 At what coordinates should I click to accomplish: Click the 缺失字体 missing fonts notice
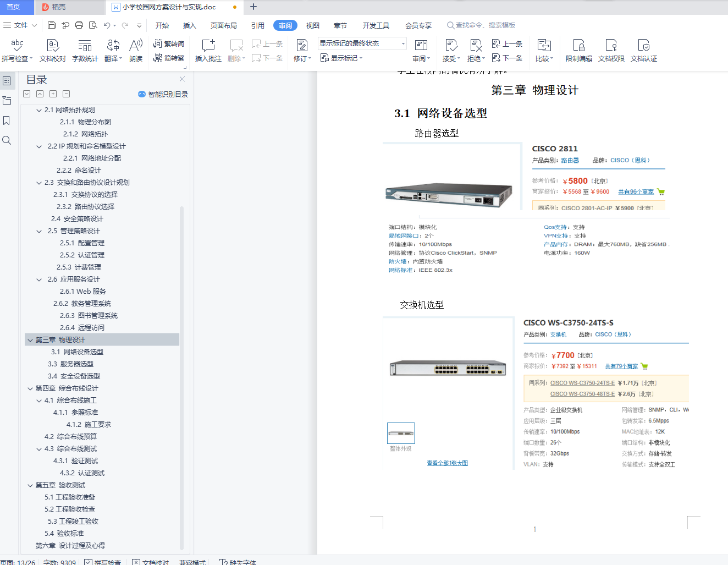tap(238, 562)
